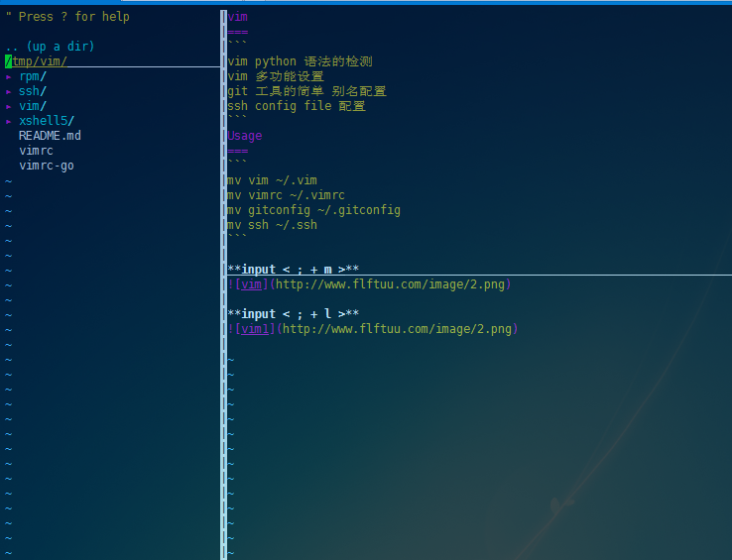
Task: Click the '**input < ; + m >**' line
Action: (294, 270)
